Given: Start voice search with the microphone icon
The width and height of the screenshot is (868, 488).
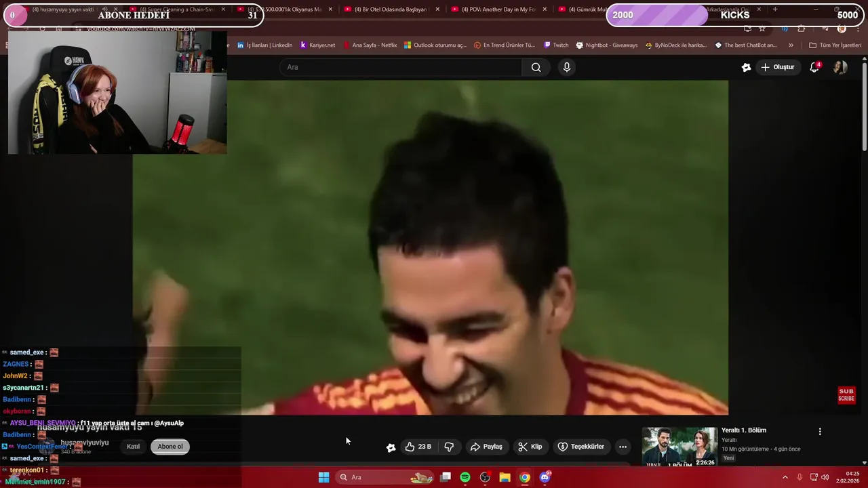Looking at the screenshot, I should point(567,67).
